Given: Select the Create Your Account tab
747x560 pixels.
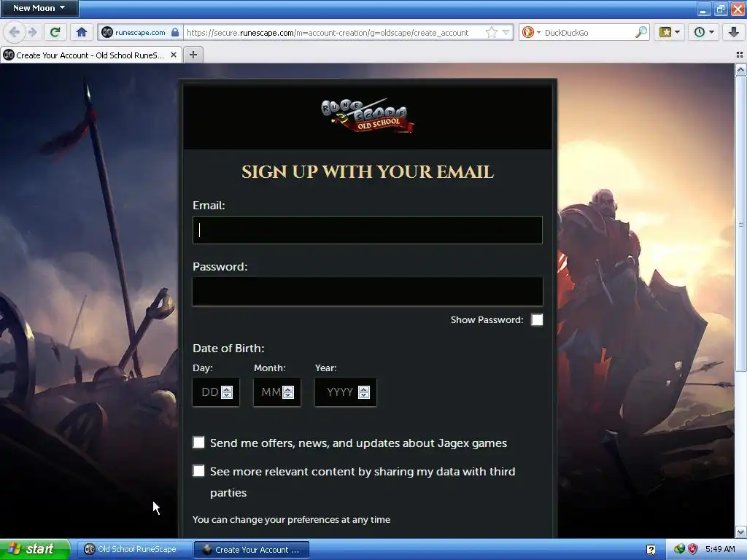Looking at the screenshot, I should 90,55.
